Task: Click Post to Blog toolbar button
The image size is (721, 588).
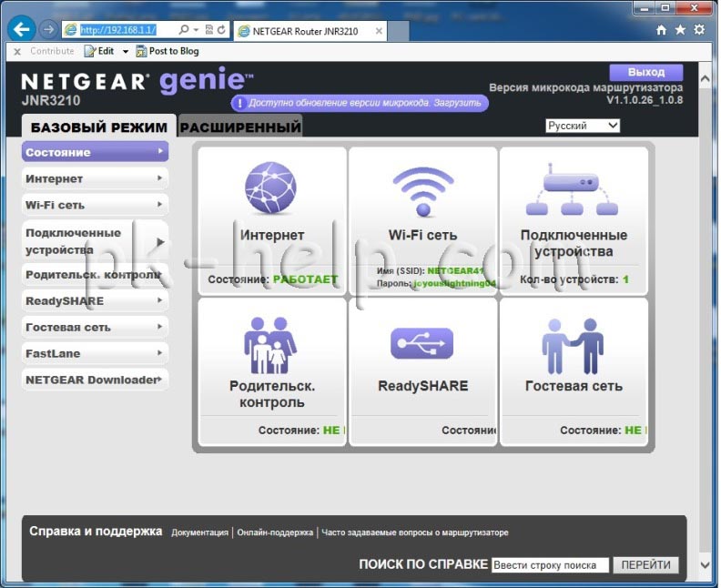Action: pos(168,51)
